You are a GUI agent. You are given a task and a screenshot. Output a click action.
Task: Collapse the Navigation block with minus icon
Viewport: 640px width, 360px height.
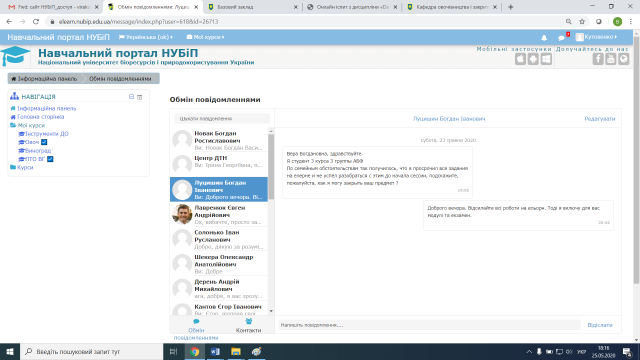(x=131, y=97)
